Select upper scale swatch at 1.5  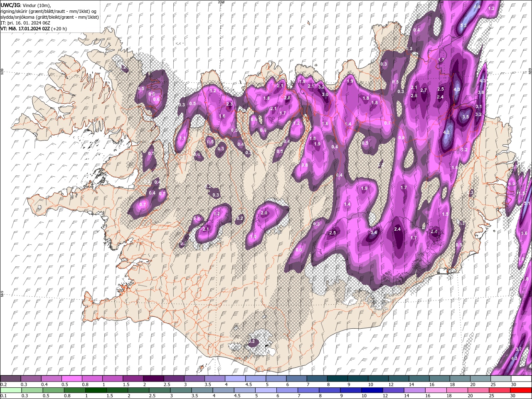tap(133, 379)
